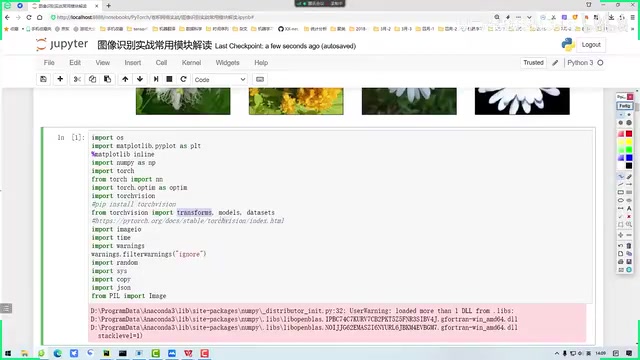Open the Kernel menu
This screenshot has width=640, height=360.
(191, 63)
